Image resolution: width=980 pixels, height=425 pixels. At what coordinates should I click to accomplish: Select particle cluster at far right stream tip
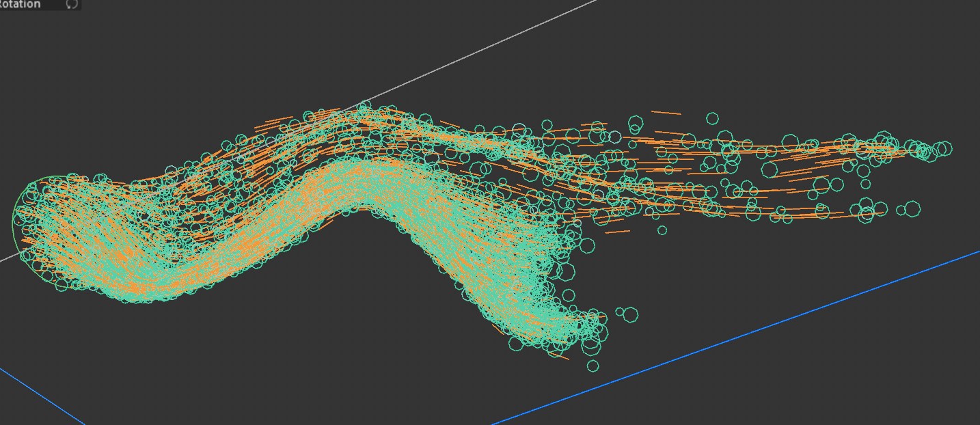(x=929, y=150)
